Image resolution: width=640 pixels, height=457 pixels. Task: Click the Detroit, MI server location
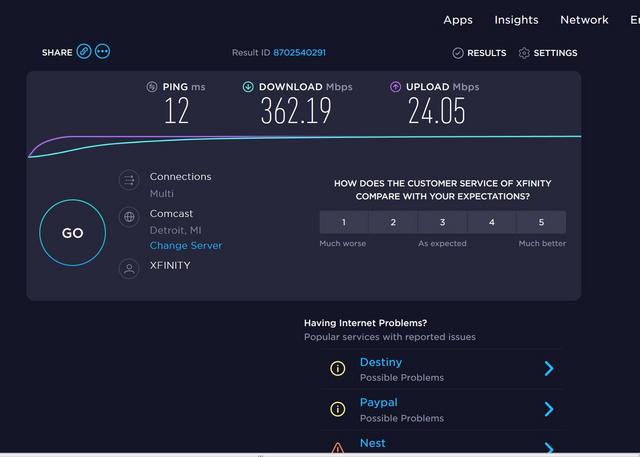pyautogui.click(x=176, y=231)
